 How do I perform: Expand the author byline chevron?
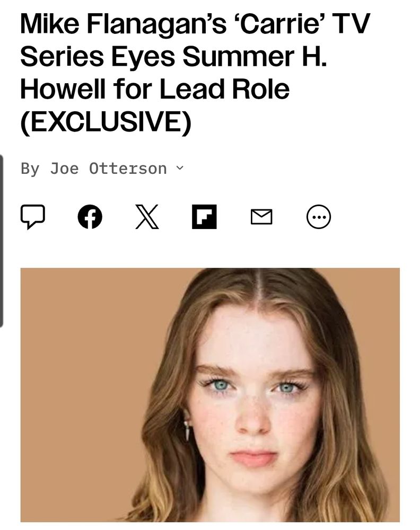180,168
